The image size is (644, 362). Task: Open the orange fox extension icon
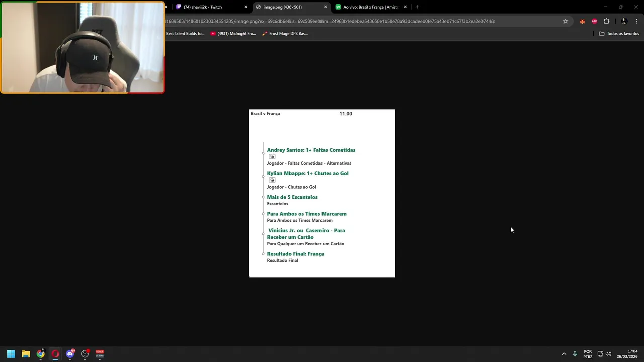pos(582,21)
